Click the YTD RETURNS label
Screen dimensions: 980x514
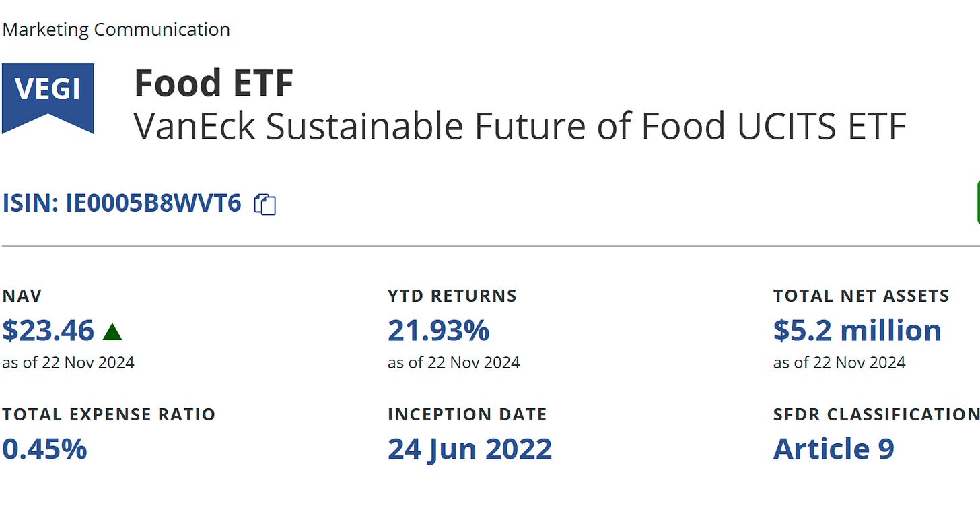(452, 296)
